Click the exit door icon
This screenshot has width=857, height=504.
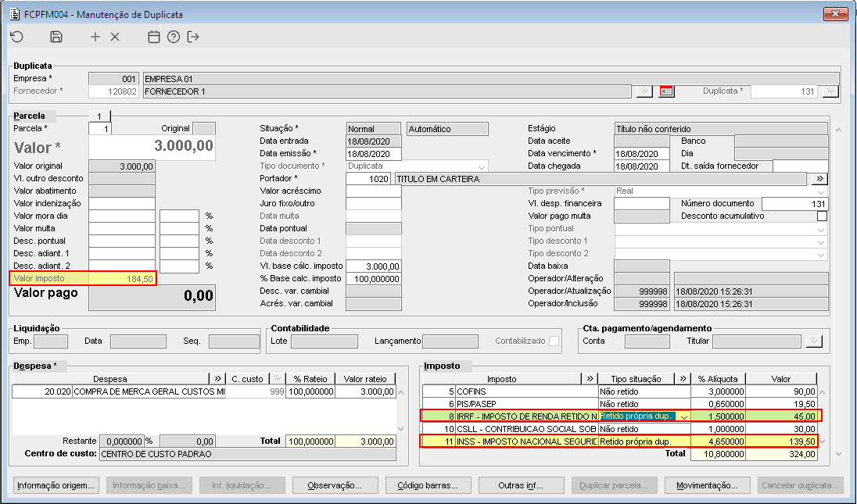pyautogui.click(x=193, y=37)
